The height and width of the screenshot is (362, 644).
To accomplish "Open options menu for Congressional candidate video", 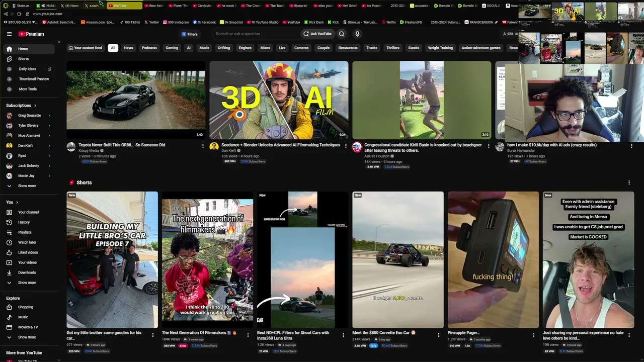I will coord(489,146).
